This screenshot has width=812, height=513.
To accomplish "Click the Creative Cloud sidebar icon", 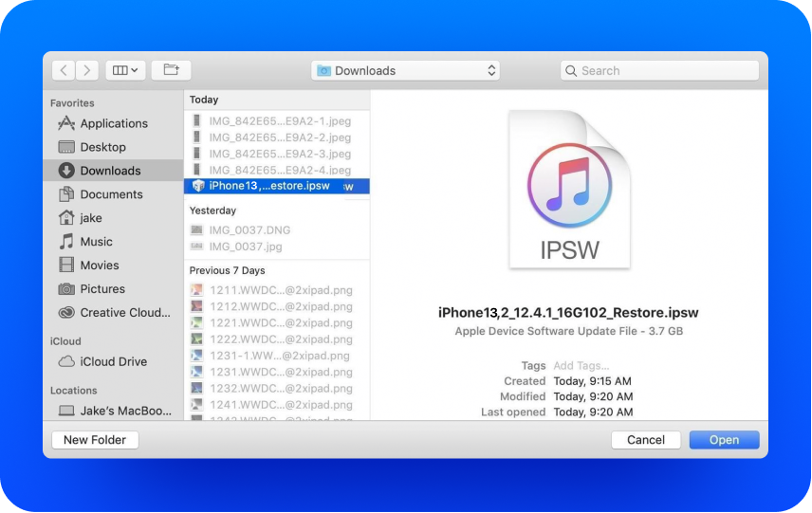I will (66, 312).
